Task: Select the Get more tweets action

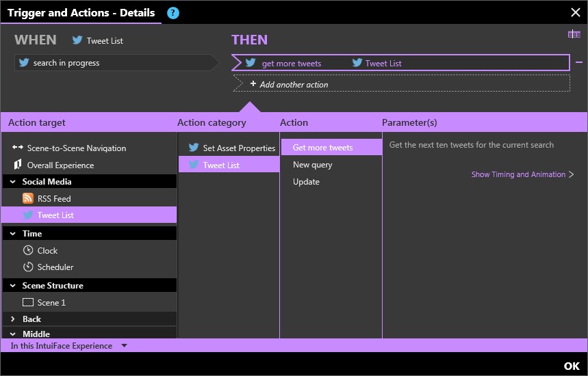Action: (x=331, y=147)
